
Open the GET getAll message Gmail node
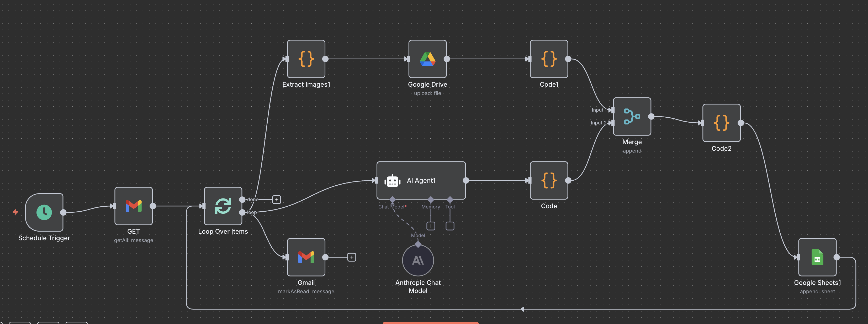[134, 206]
